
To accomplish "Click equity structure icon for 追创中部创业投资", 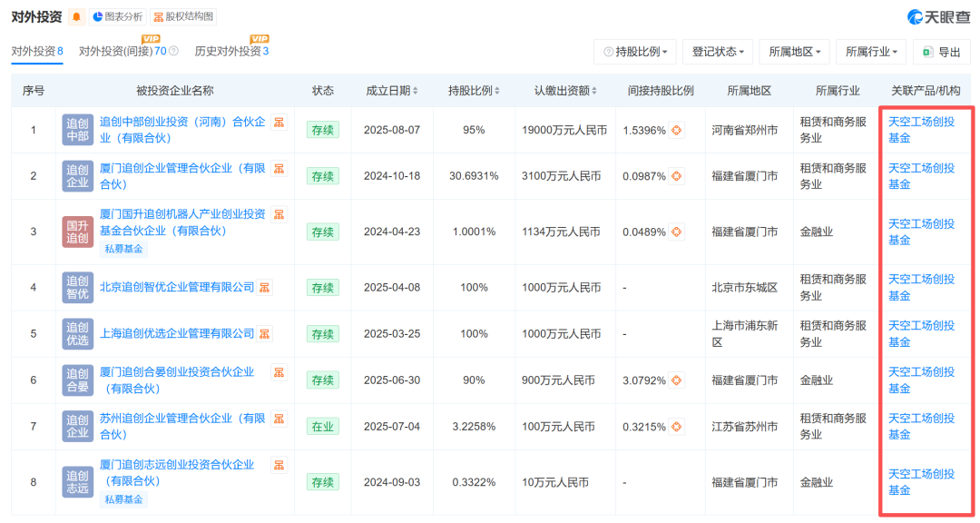I will coord(279,123).
